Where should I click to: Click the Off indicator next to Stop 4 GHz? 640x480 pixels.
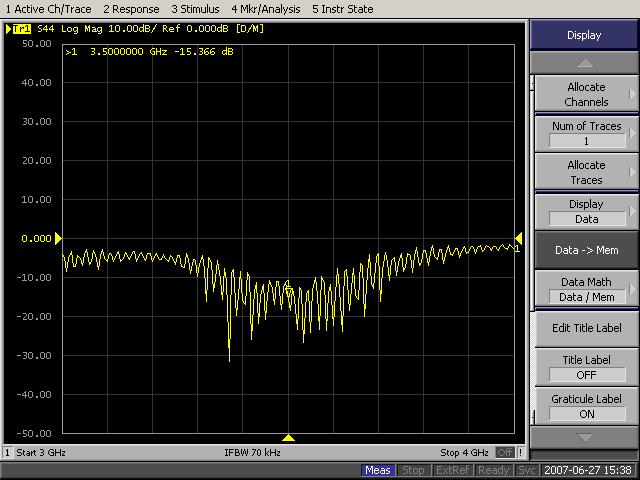(505, 452)
